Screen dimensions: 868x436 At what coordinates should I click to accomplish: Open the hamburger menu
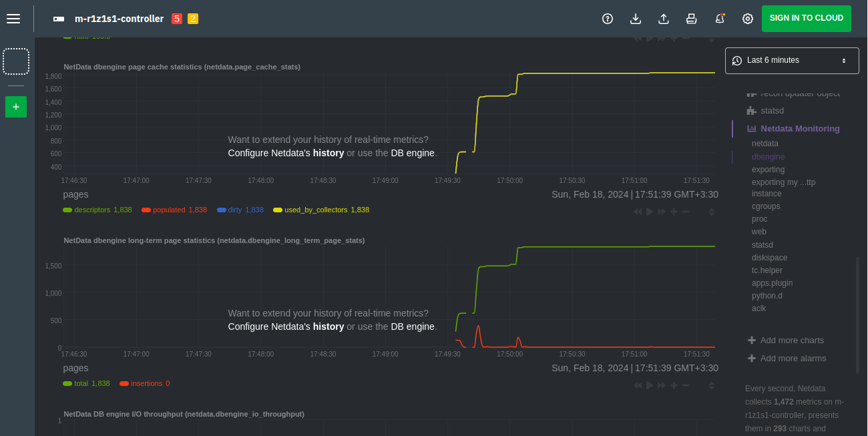point(13,19)
